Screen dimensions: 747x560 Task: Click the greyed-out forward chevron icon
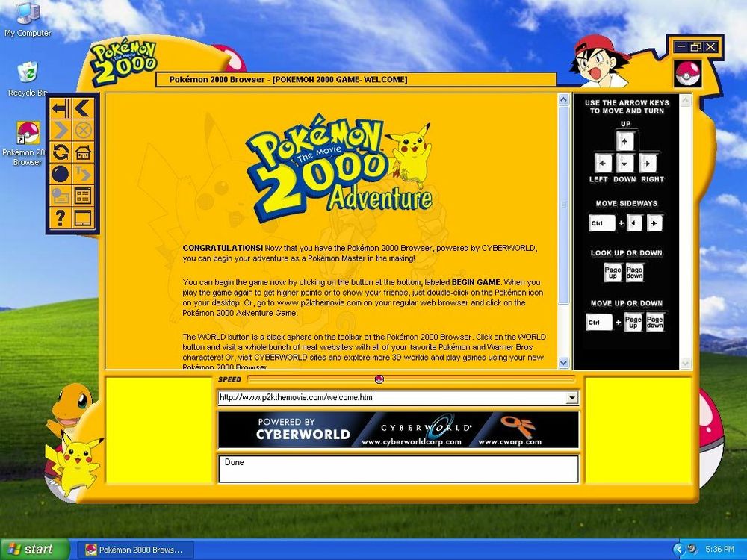pos(61,131)
